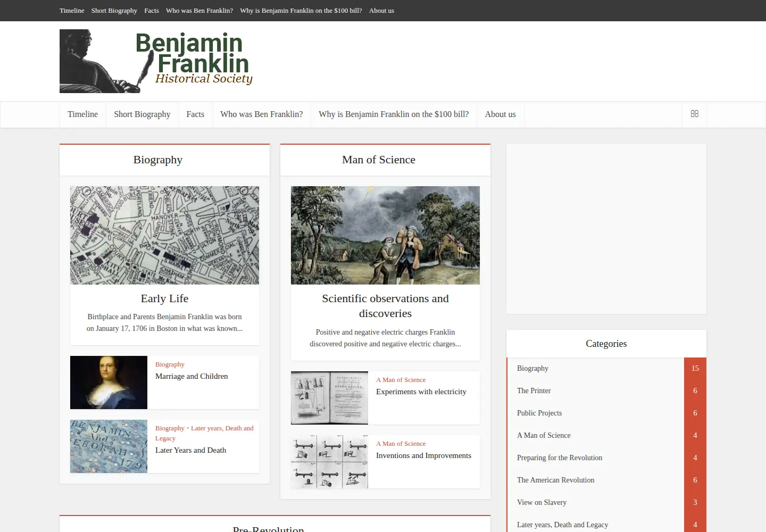766x532 pixels.
Task: Open the Inventions and Improvements article
Action: click(x=423, y=455)
